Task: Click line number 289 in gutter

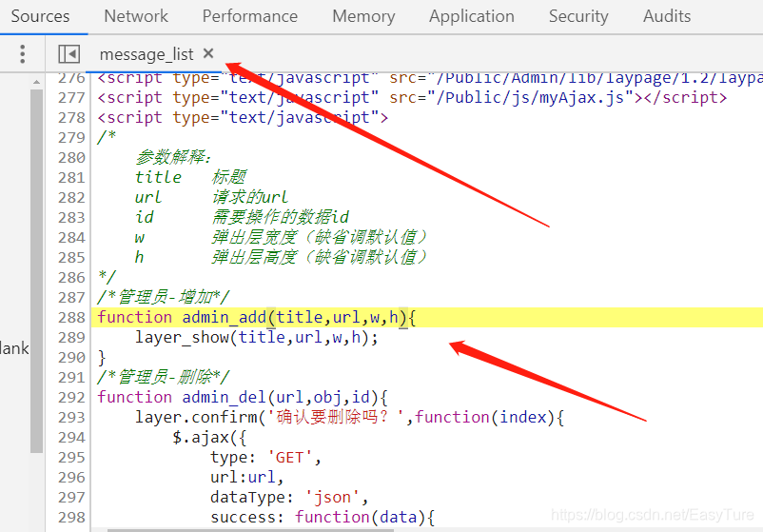Action: (x=71, y=337)
